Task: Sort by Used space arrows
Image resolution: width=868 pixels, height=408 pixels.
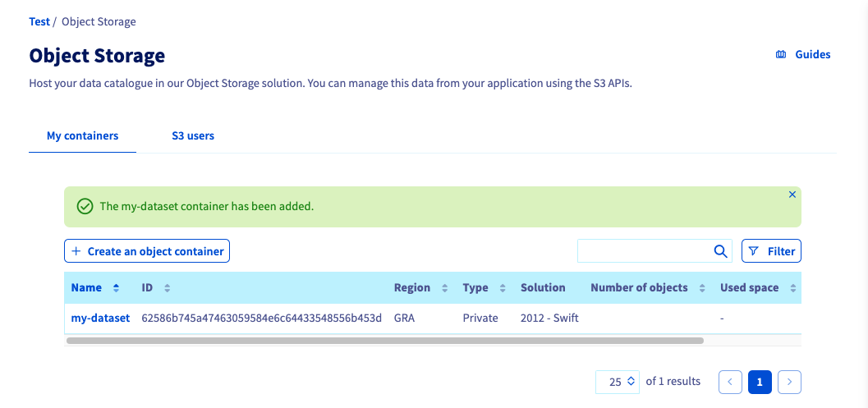Action: 793,288
